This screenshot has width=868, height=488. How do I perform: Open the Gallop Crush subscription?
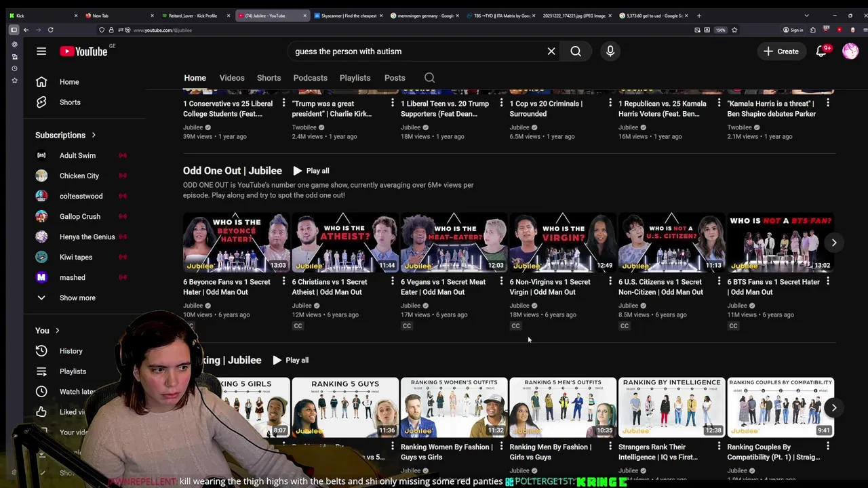point(79,216)
